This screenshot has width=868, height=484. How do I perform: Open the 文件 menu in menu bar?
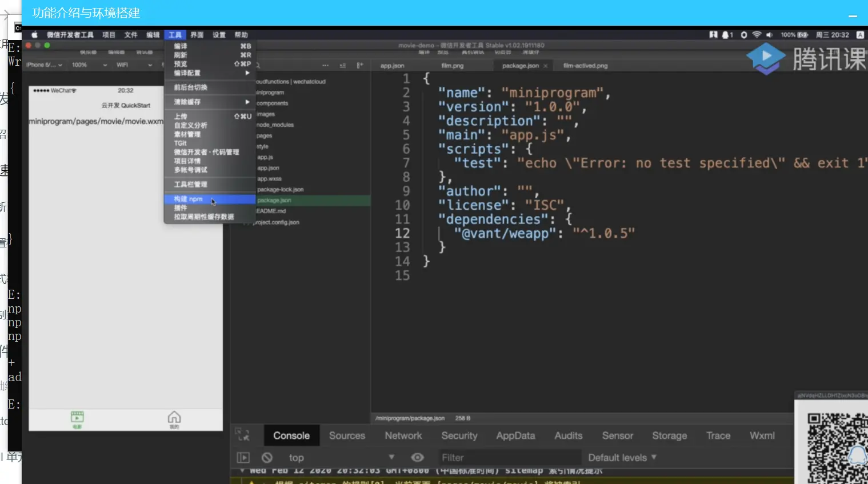[131, 35]
